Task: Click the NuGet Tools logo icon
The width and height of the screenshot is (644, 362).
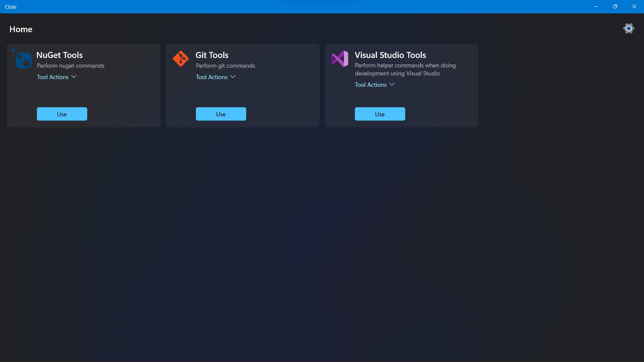Action: click(x=23, y=60)
